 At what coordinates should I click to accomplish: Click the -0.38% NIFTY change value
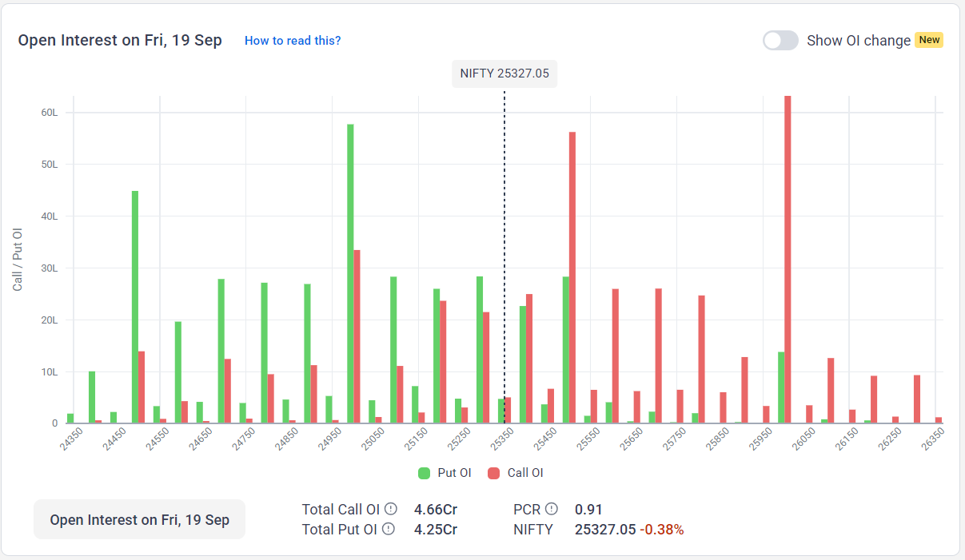(x=661, y=530)
